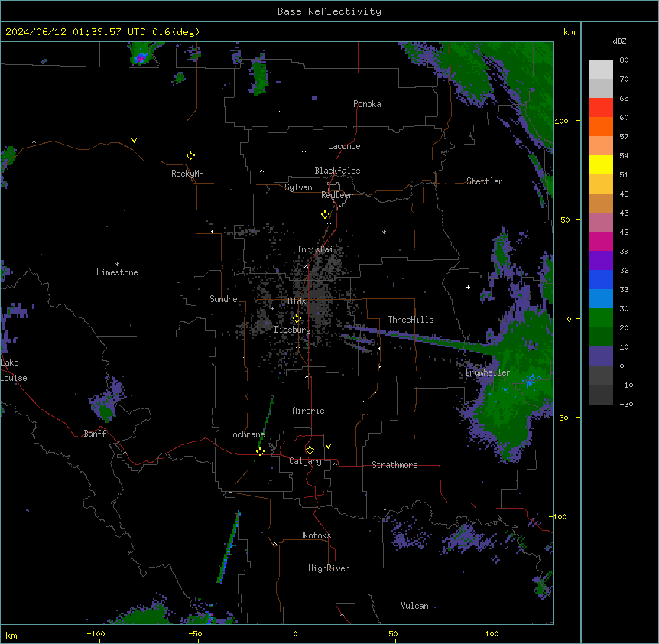Click the 100 tick on horizontal axis

coord(492,633)
